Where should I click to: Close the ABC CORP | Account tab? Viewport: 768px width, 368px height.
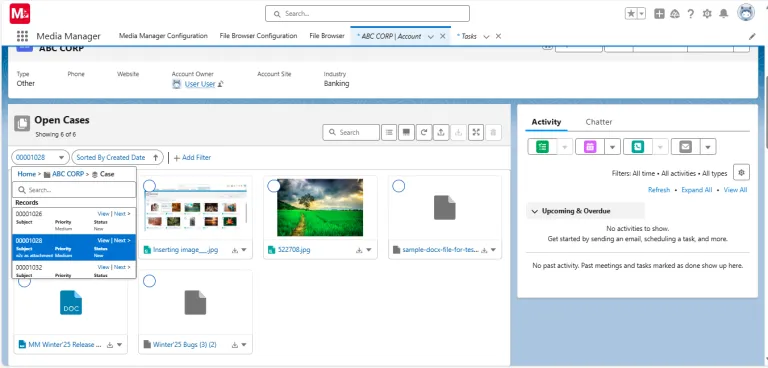tap(442, 36)
